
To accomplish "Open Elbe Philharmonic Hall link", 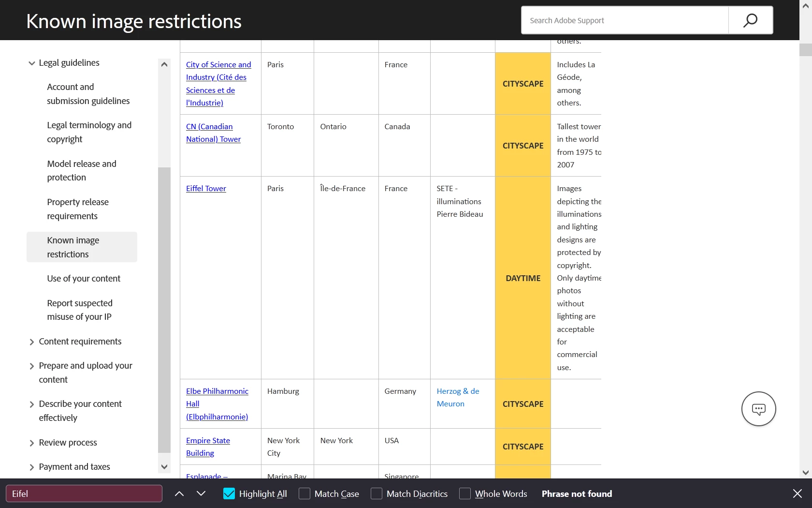I will click(217, 403).
